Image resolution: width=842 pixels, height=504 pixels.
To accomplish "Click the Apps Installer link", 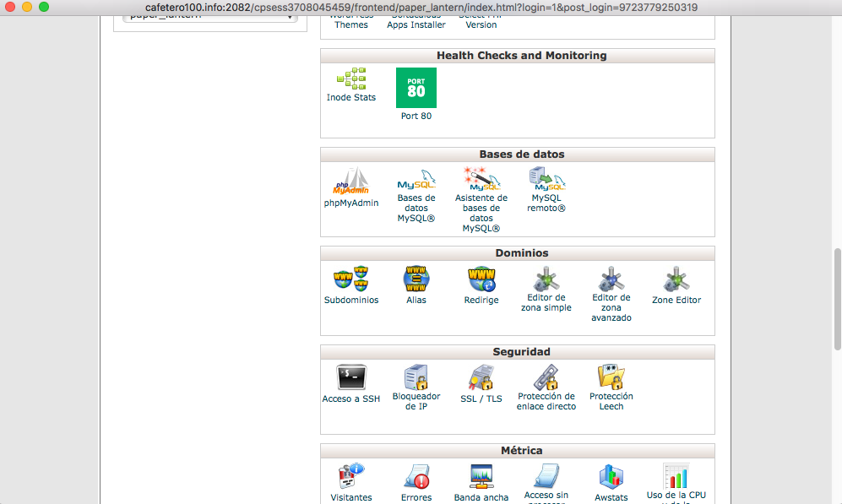I will pyautogui.click(x=416, y=24).
